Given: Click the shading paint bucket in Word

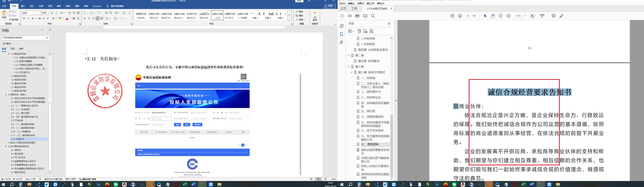Looking at the screenshot, I should pyautogui.click(x=115, y=18).
